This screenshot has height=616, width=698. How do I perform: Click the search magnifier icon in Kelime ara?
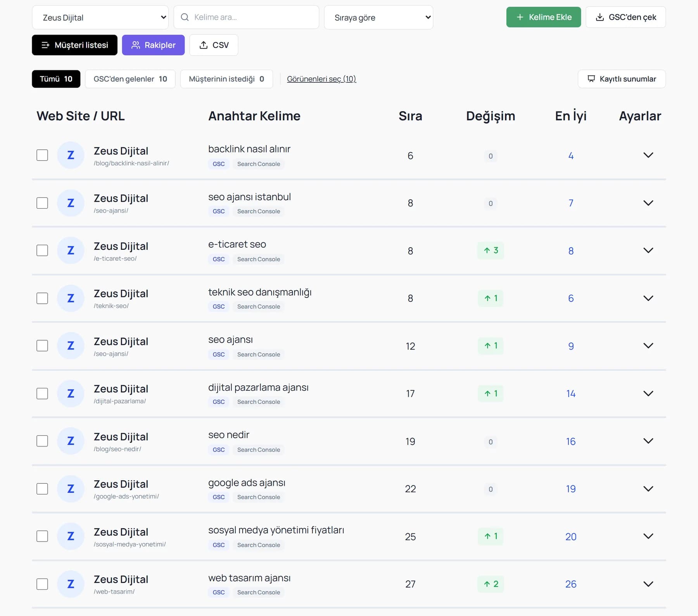[185, 17]
